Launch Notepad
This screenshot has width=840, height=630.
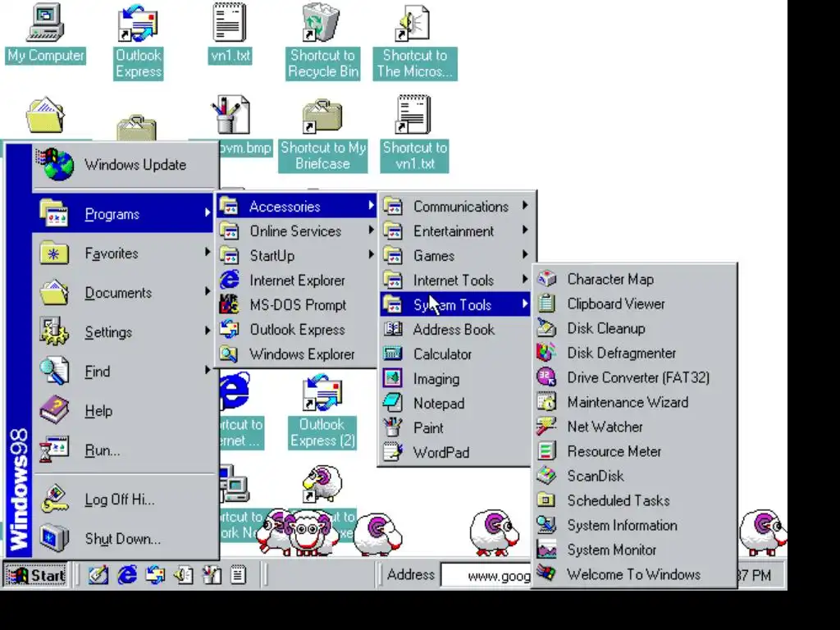coord(455,404)
